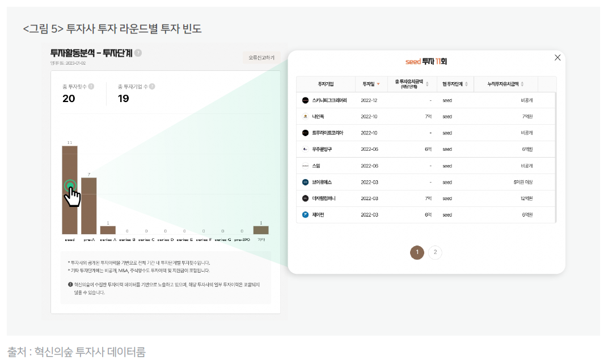Click 트루라이트코리아 company logo

(305, 133)
